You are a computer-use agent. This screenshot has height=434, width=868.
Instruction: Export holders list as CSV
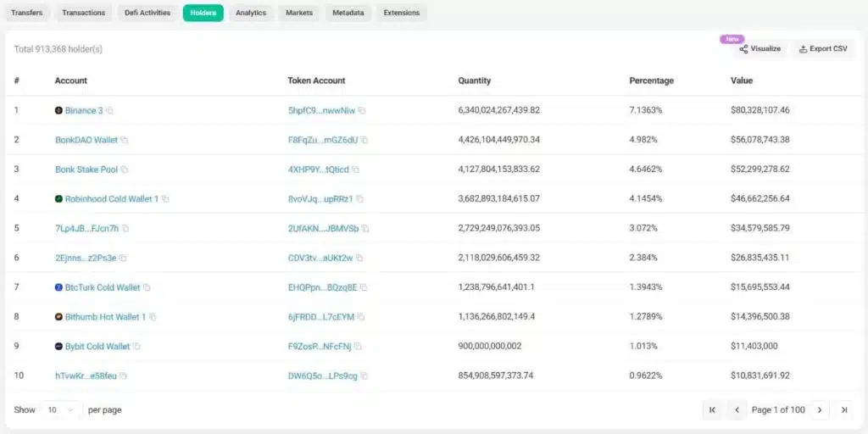[x=823, y=48]
